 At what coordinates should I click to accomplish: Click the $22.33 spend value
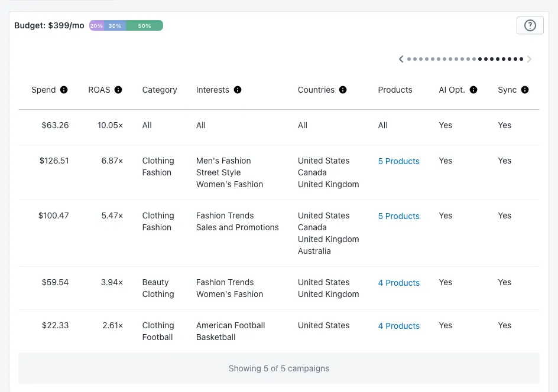tap(55, 325)
